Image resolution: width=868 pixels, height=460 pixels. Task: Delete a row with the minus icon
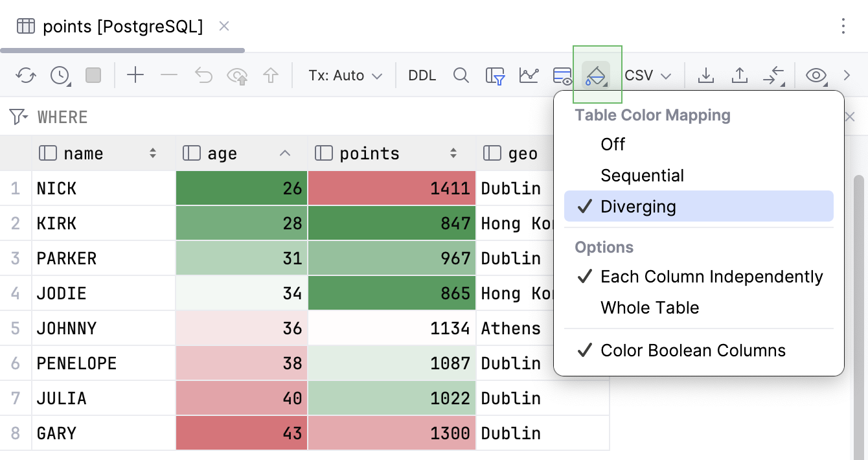(169, 75)
